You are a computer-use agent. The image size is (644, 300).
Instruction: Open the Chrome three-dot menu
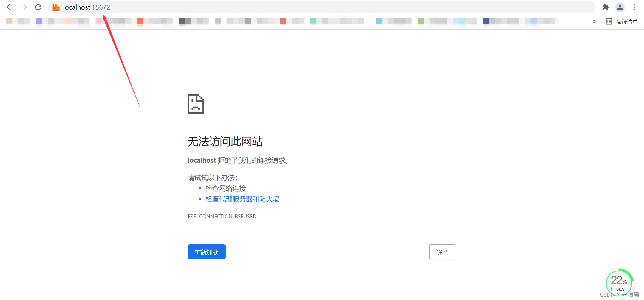[x=634, y=7]
